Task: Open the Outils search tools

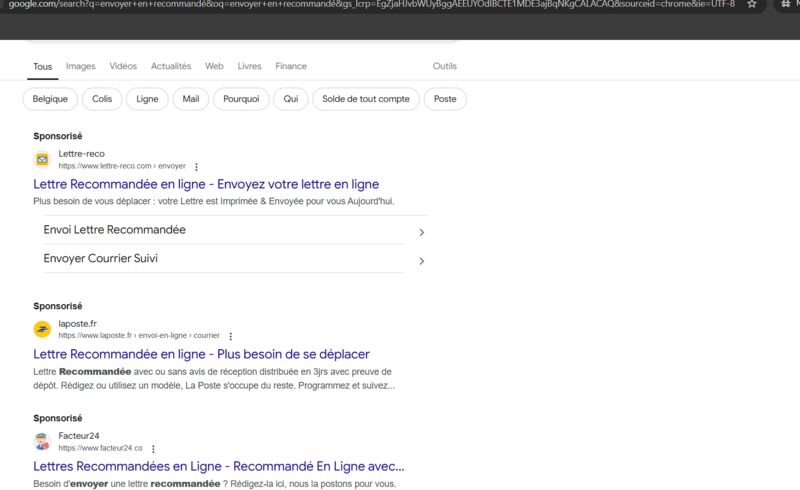Action: [444, 66]
